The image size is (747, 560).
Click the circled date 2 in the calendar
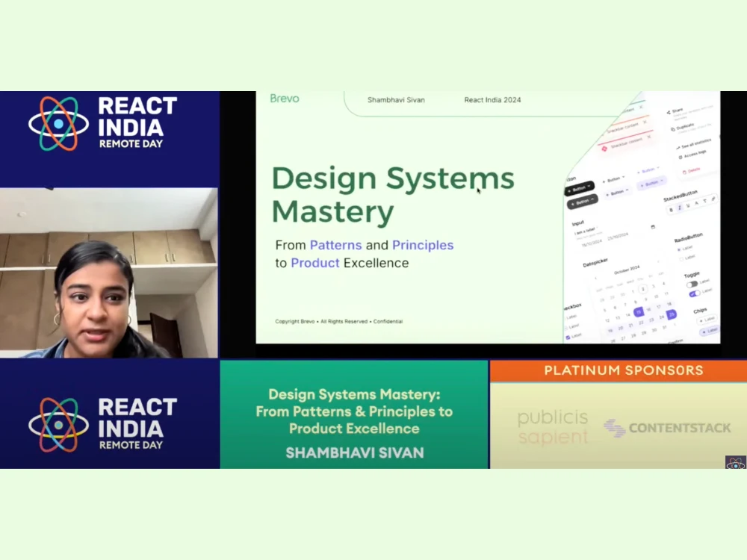[642, 289]
